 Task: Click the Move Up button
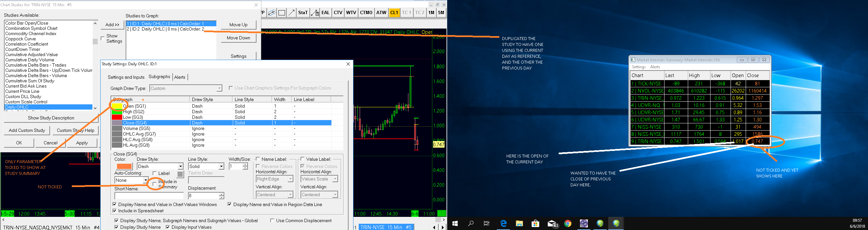[239, 25]
